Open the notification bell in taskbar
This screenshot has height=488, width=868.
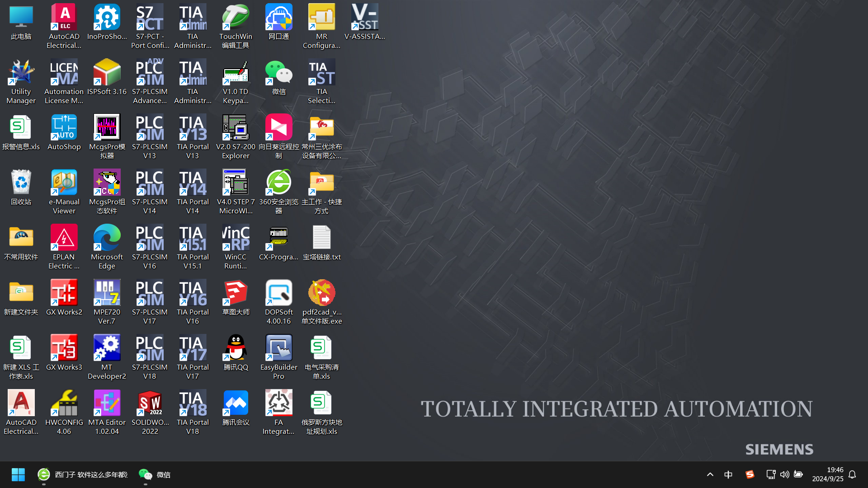(x=852, y=474)
